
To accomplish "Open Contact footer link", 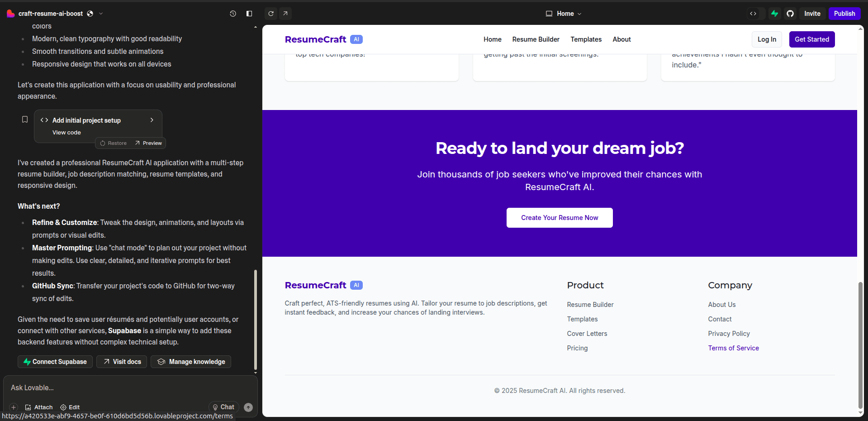I will (720, 319).
